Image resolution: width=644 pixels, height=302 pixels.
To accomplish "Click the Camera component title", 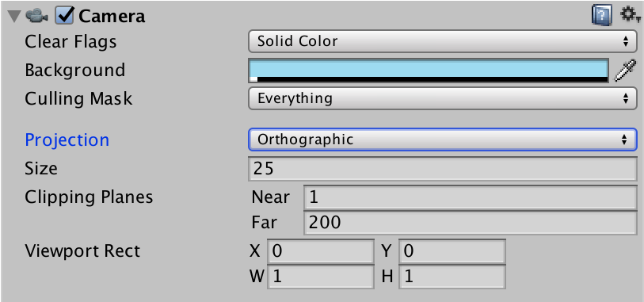I will pos(112,17).
